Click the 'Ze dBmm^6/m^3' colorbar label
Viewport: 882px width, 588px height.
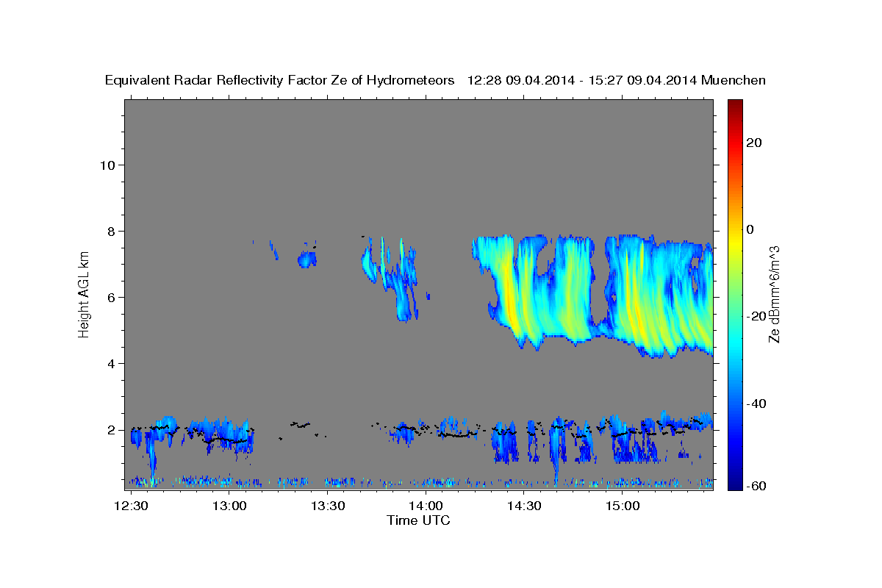tap(773, 295)
